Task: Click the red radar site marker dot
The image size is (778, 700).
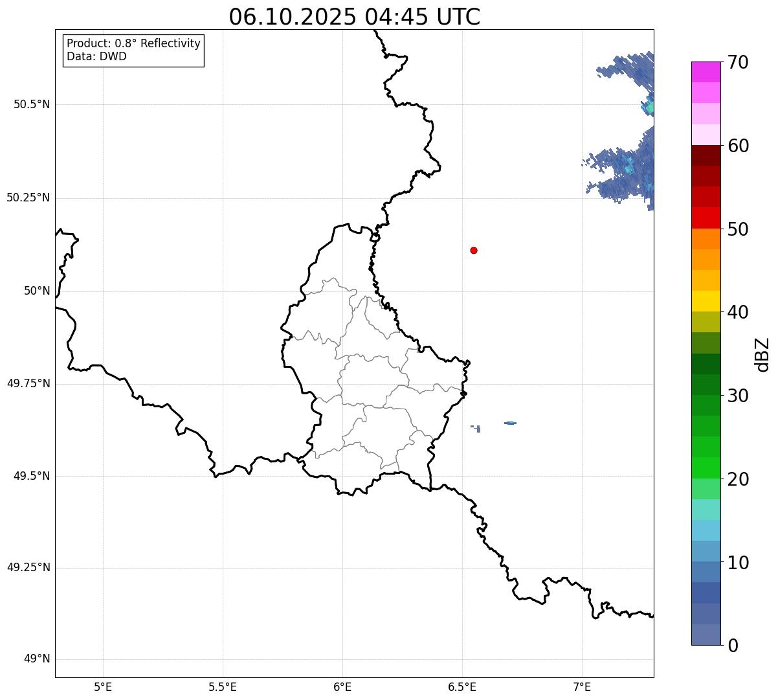Action: pos(474,250)
